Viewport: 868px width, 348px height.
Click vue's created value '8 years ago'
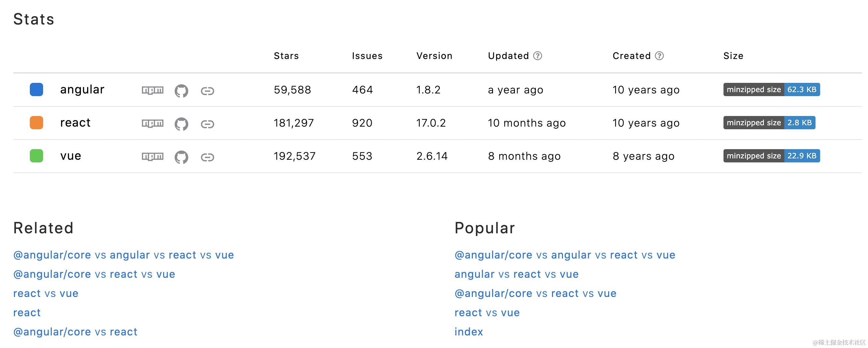tap(644, 156)
